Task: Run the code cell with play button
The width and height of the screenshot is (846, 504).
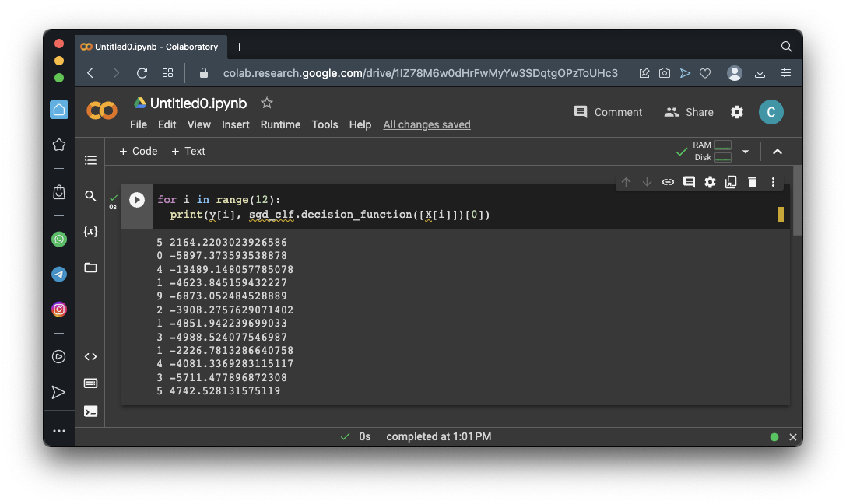Action: pyautogui.click(x=137, y=200)
